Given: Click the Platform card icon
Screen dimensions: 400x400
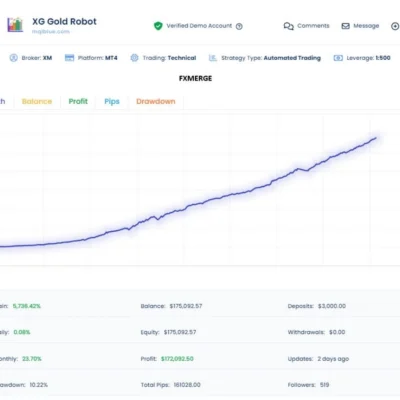Looking at the screenshot, I should (x=69, y=58).
